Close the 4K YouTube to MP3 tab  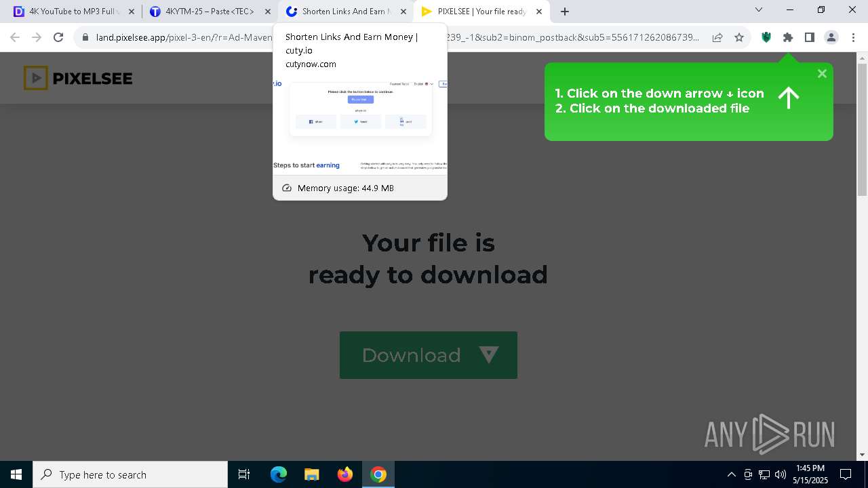pos(132,12)
